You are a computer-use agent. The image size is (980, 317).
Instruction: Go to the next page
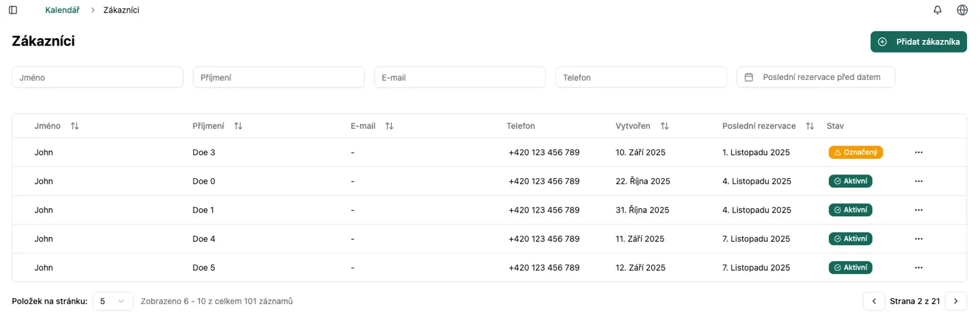(955, 301)
